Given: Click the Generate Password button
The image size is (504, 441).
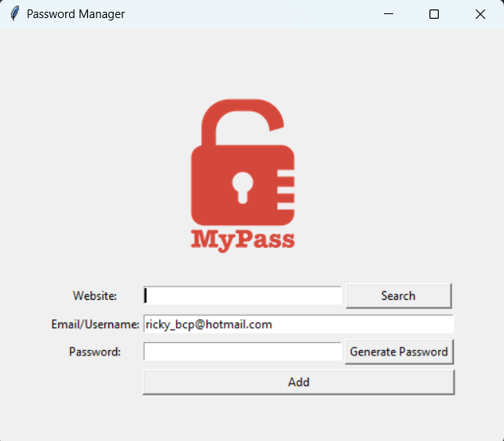Looking at the screenshot, I should (x=399, y=352).
